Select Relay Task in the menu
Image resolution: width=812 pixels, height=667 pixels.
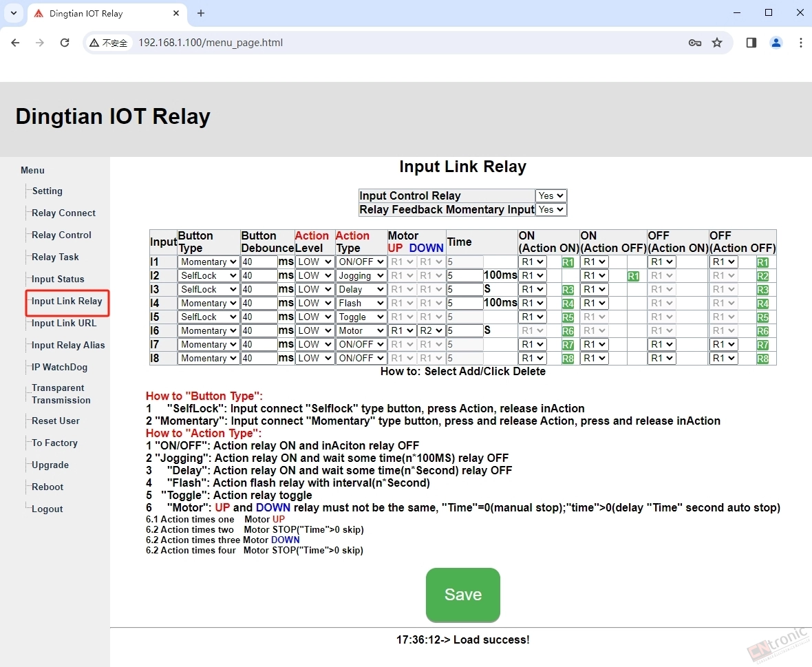[56, 257]
